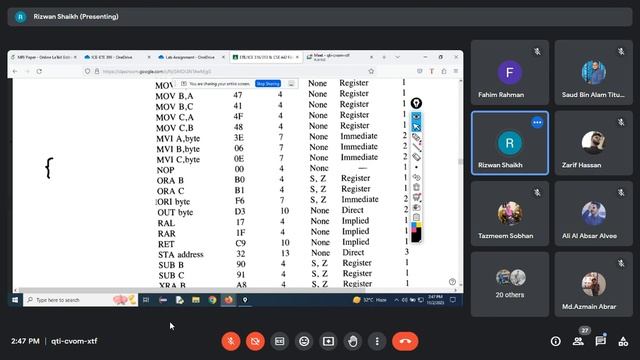Image resolution: width=640 pixels, height=360 pixels.
Task: Select the active classroom browser tab
Action: (265, 57)
